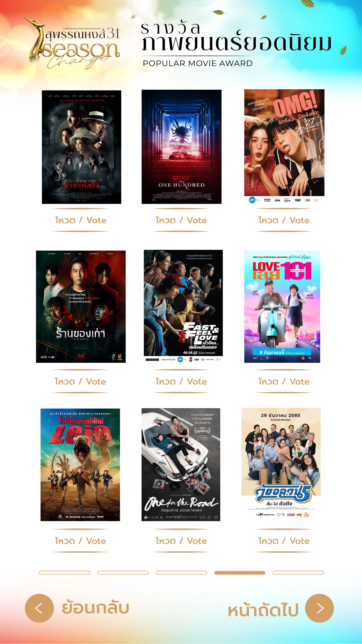Go to first page indicator bar
This screenshot has width=362, height=644.
click(x=65, y=573)
